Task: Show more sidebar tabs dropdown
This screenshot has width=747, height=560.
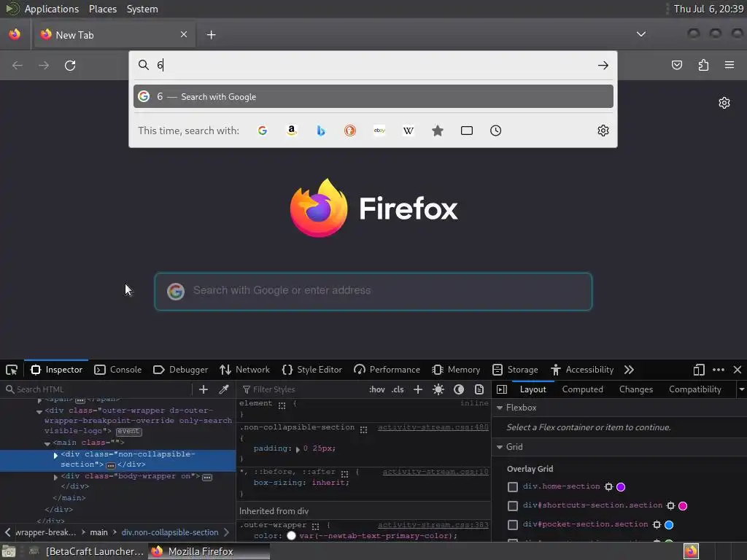Action: pyautogui.click(x=741, y=389)
